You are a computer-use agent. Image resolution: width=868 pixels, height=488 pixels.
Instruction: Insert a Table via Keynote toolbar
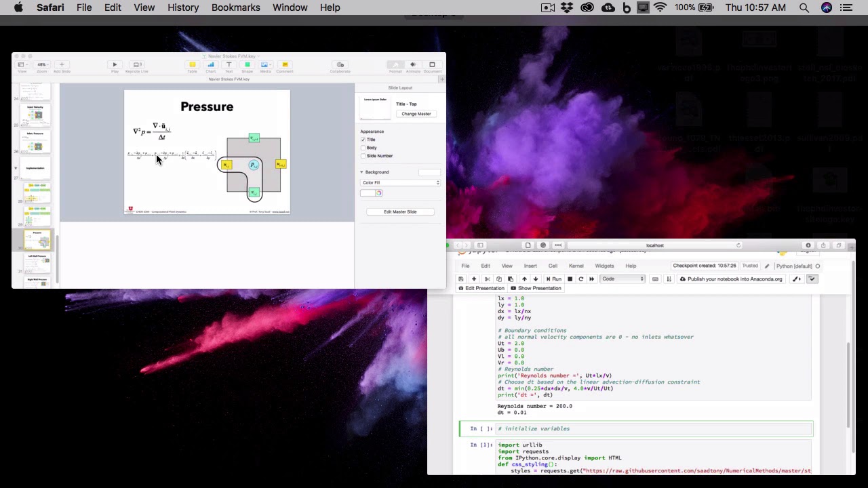[193, 65]
